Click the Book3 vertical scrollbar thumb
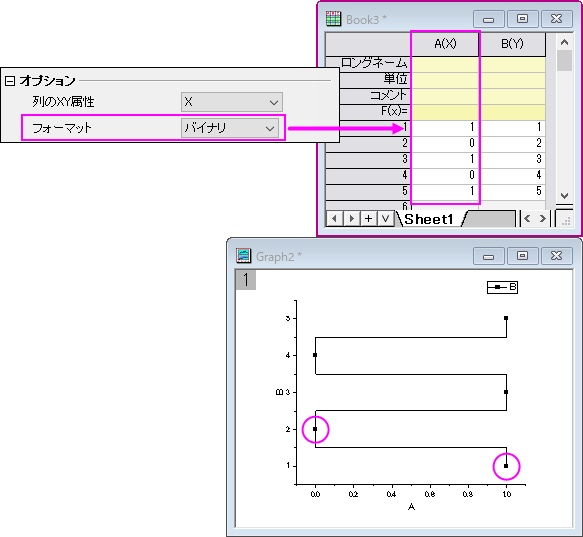 pyautogui.click(x=564, y=61)
